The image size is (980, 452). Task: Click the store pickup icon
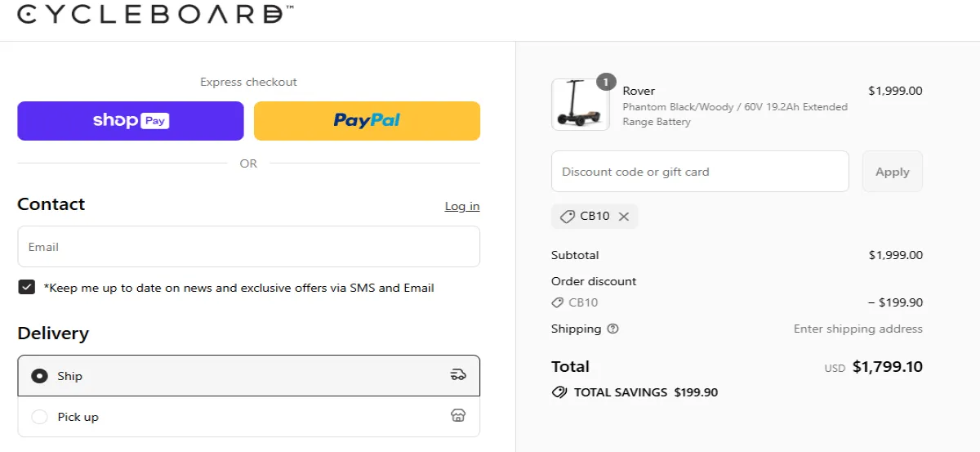(x=458, y=416)
